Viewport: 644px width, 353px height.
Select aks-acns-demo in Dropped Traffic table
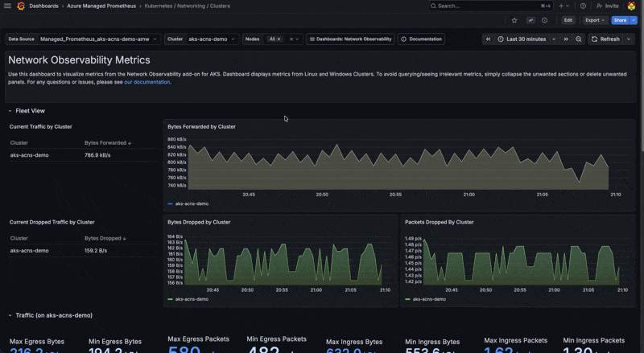click(x=29, y=250)
